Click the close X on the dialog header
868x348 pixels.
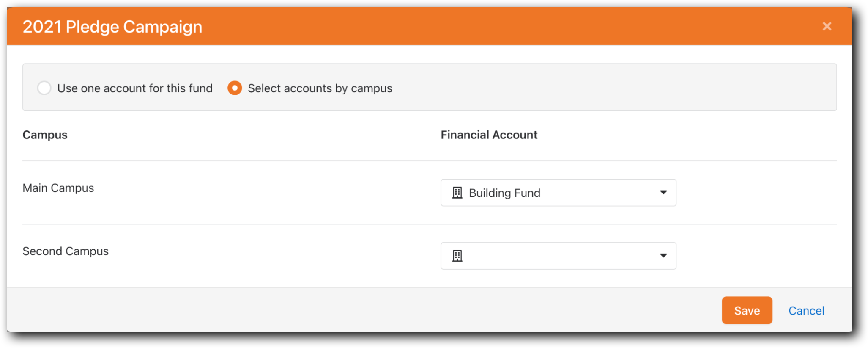(827, 26)
